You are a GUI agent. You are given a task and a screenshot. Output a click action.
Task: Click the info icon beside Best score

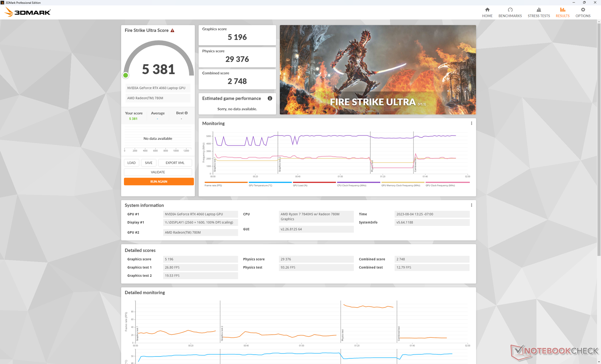186,113
